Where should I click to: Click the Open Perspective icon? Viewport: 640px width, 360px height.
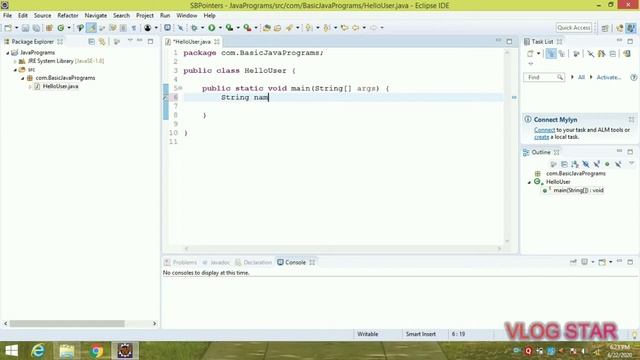pyautogui.click(x=605, y=28)
